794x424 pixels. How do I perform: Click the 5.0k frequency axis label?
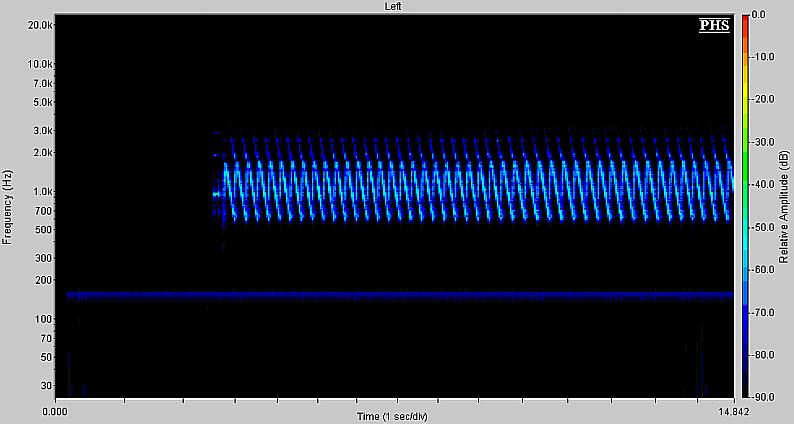coord(43,102)
